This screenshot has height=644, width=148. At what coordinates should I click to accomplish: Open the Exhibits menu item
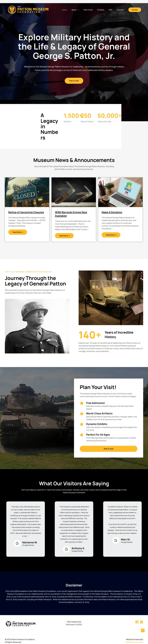(x=101, y=10)
